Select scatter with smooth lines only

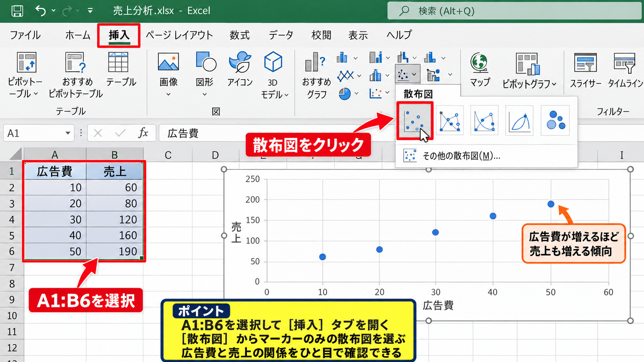(519, 120)
